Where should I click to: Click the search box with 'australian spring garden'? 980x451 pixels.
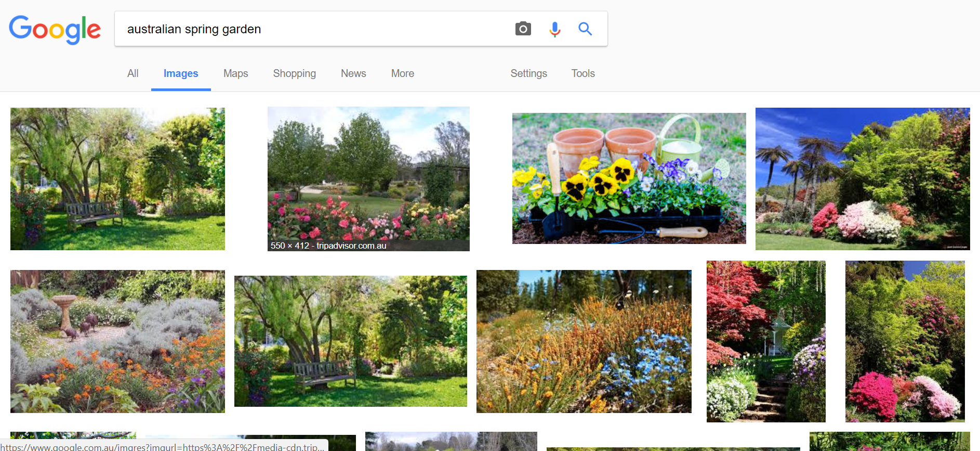tap(312, 29)
